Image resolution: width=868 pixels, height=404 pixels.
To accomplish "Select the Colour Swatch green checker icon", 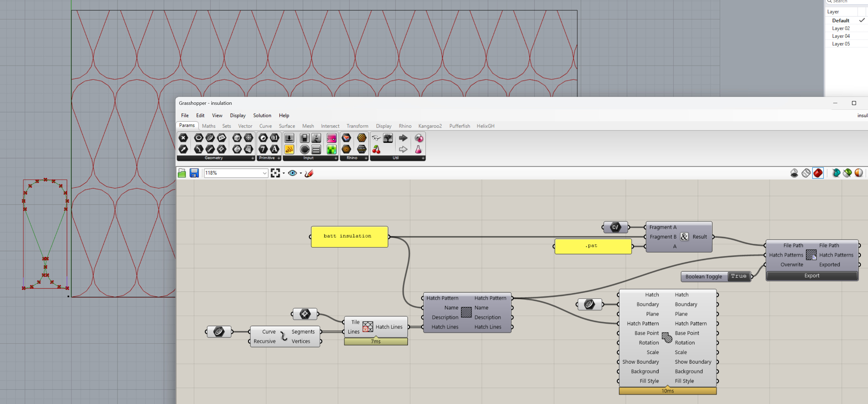I will [x=331, y=149].
